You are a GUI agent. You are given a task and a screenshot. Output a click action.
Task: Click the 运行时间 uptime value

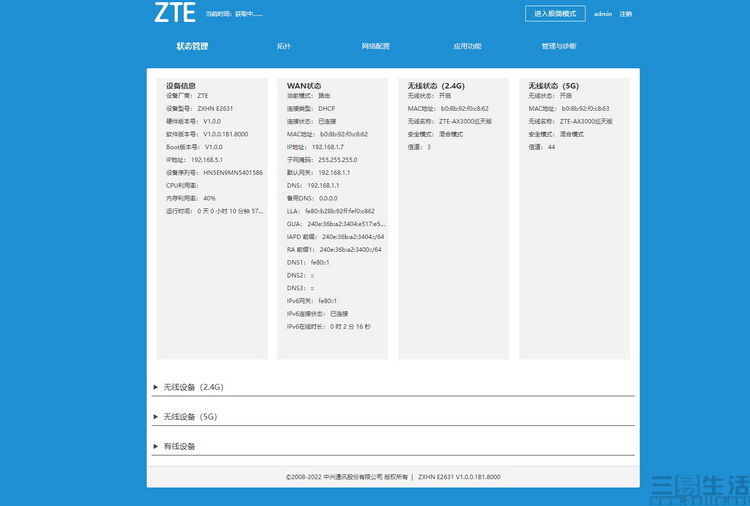(230, 211)
